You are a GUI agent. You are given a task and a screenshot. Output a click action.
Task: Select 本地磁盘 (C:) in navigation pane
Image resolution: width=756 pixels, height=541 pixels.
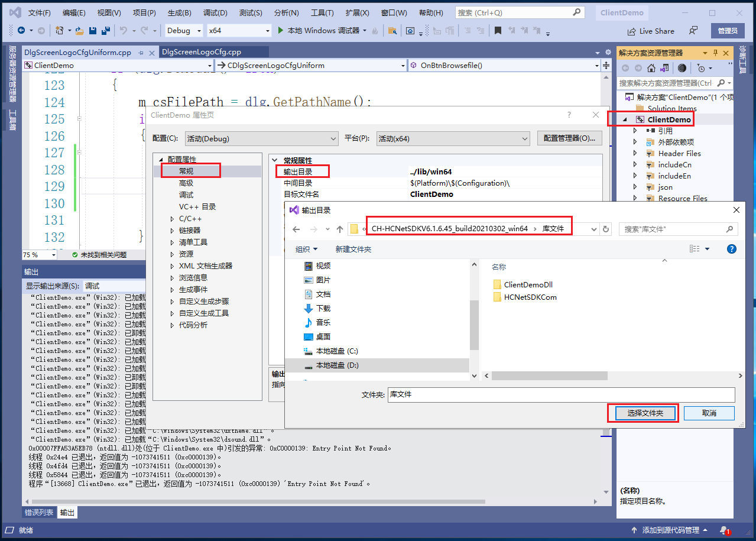(x=330, y=351)
